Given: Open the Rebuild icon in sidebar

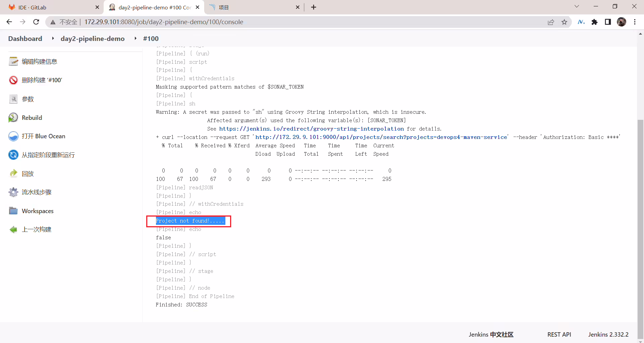Looking at the screenshot, I should [13, 117].
